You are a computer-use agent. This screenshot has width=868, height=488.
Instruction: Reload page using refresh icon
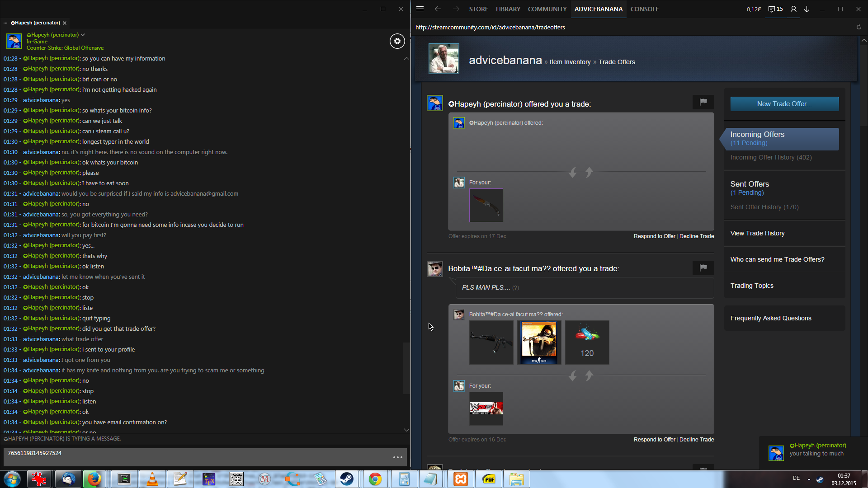point(859,27)
